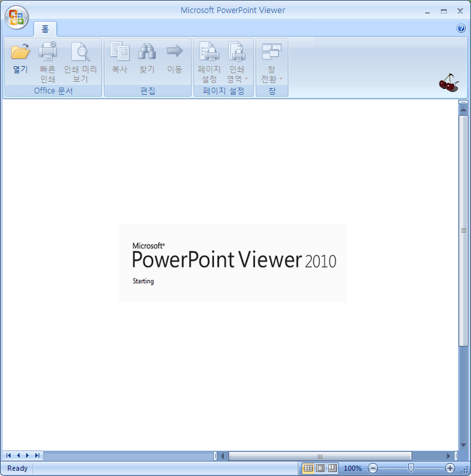
Task: Click the zoom in plus button
Action: point(450,468)
